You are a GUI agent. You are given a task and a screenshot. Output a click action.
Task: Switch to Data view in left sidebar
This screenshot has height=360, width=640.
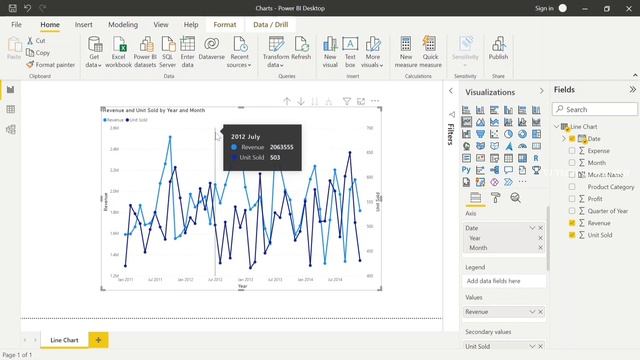point(11,109)
